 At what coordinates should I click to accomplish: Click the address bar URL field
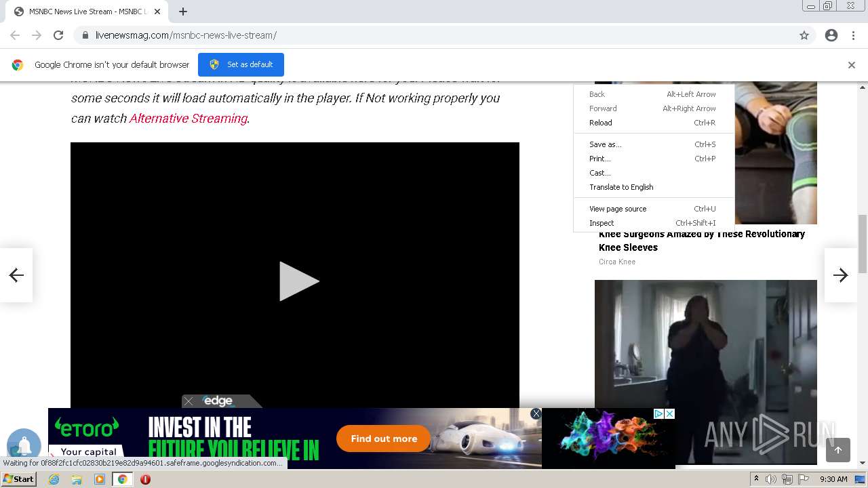434,35
